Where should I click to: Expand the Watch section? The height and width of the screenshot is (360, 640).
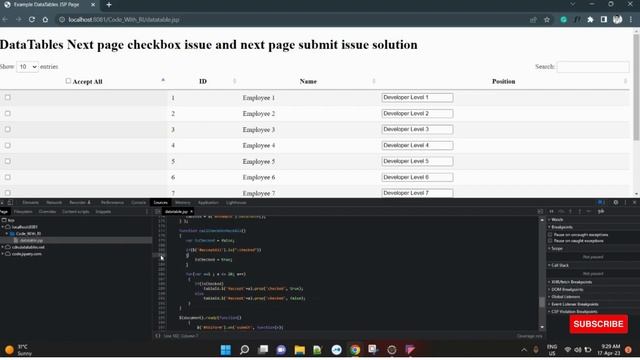[x=556, y=220]
